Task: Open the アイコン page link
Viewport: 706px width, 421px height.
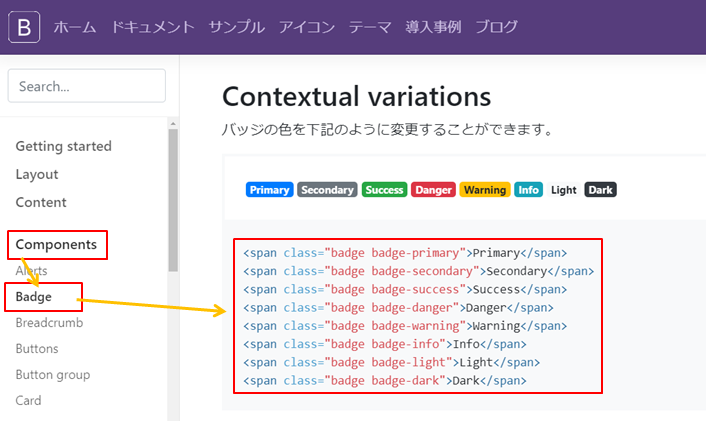Action: tap(307, 27)
